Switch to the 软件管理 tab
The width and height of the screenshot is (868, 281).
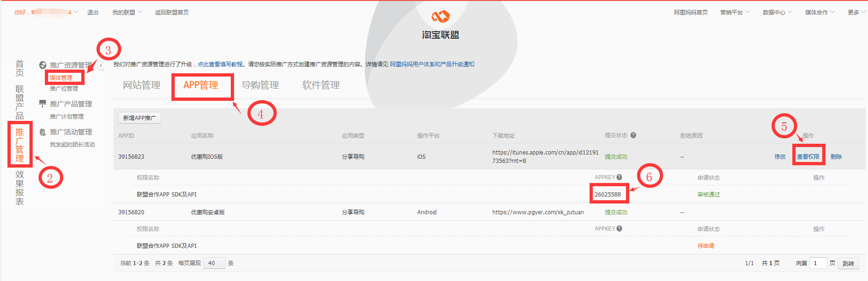click(x=321, y=85)
